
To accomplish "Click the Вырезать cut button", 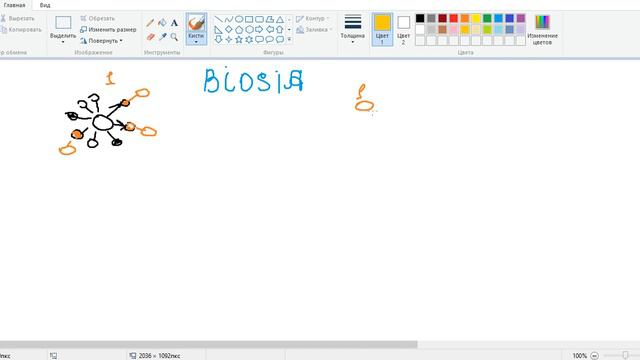I will 18,18.
